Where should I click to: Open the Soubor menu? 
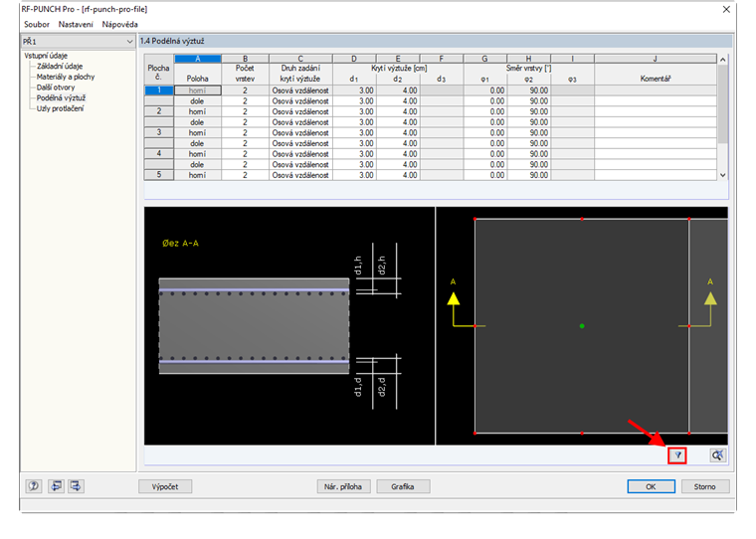click(37, 24)
